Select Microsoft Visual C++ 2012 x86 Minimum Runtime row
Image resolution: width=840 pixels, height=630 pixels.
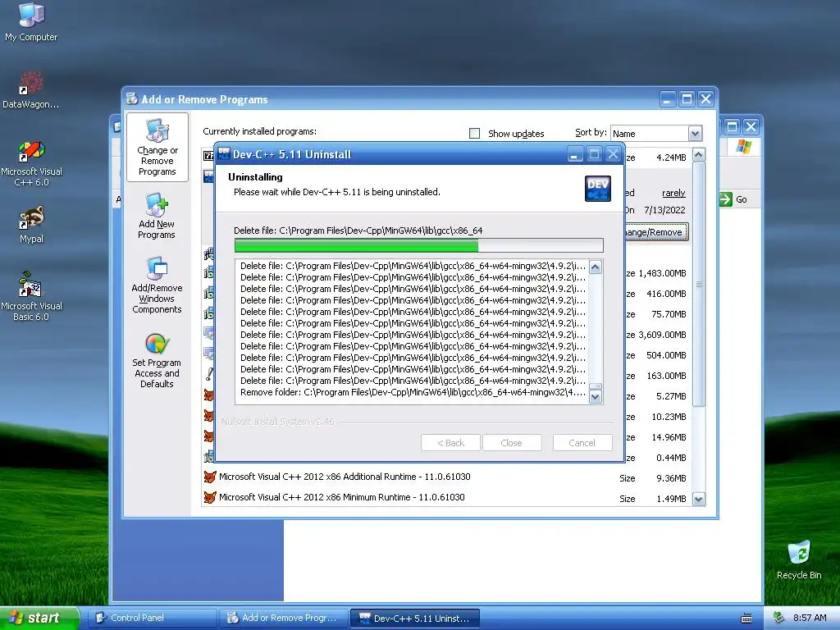click(445, 497)
